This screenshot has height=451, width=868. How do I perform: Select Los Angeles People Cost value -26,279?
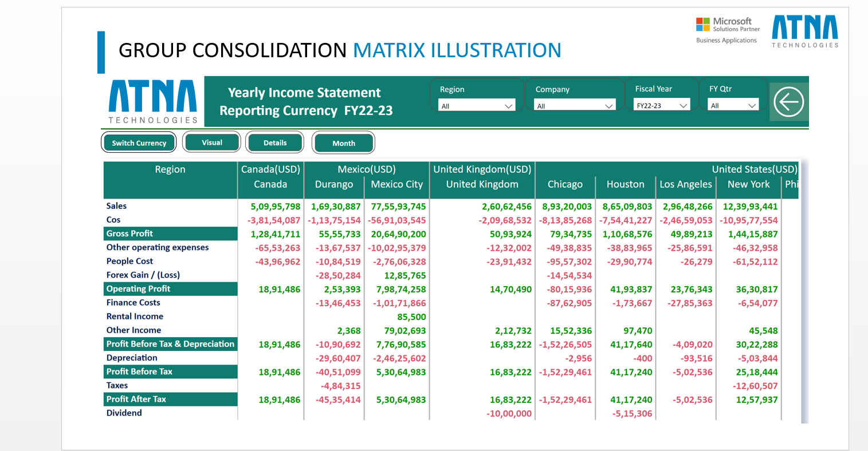coord(697,262)
